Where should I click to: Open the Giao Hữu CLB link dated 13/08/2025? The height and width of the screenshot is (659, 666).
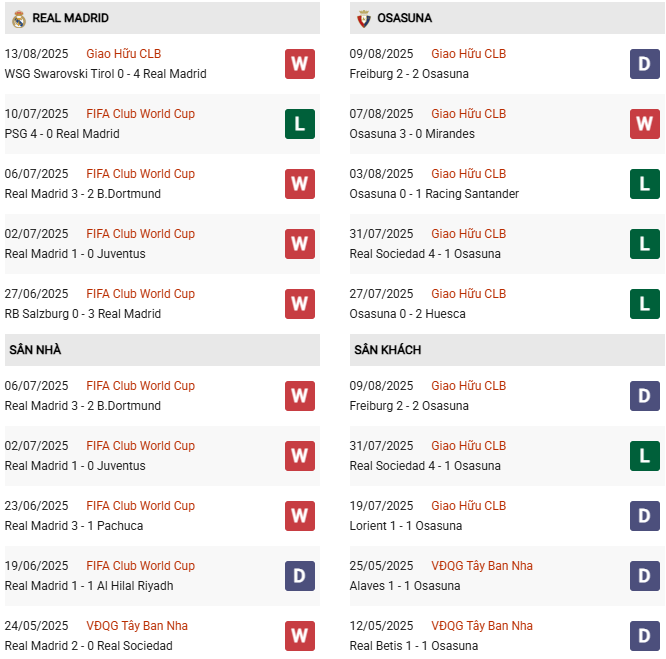tap(123, 54)
